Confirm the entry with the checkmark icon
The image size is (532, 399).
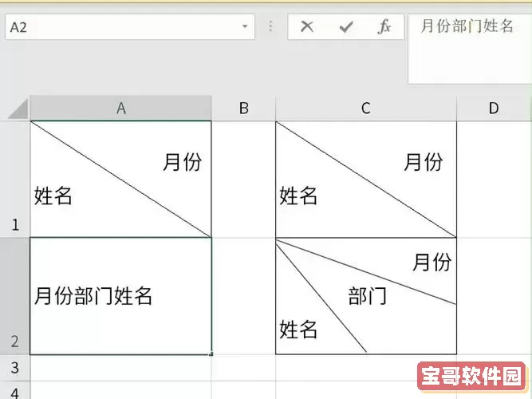click(346, 27)
